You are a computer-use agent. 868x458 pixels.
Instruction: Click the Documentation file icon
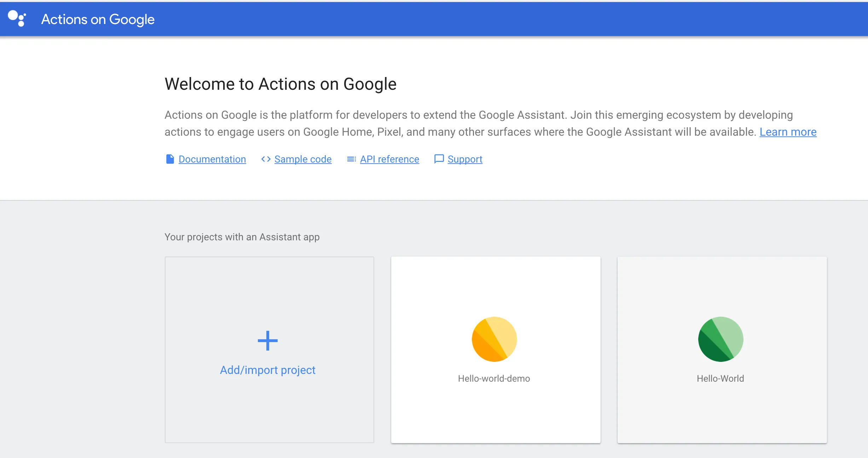coord(170,159)
